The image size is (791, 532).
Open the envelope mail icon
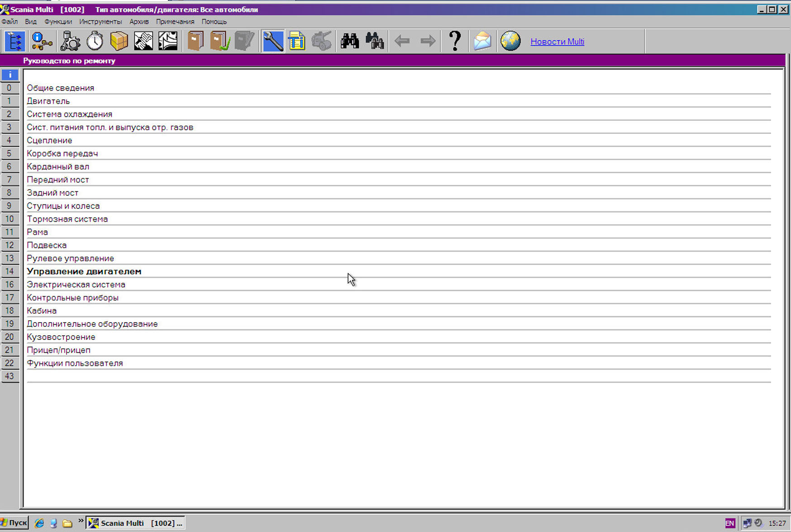click(482, 41)
